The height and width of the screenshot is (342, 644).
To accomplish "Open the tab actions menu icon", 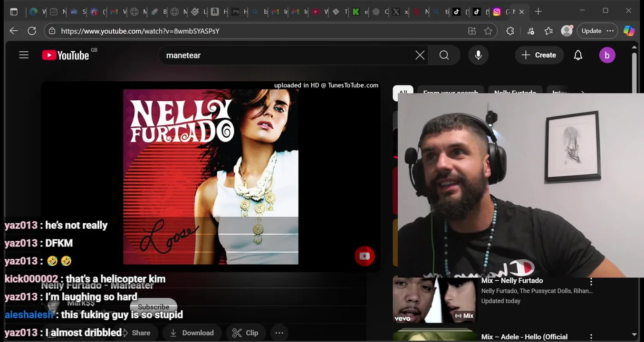I will [x=14, y=12].
